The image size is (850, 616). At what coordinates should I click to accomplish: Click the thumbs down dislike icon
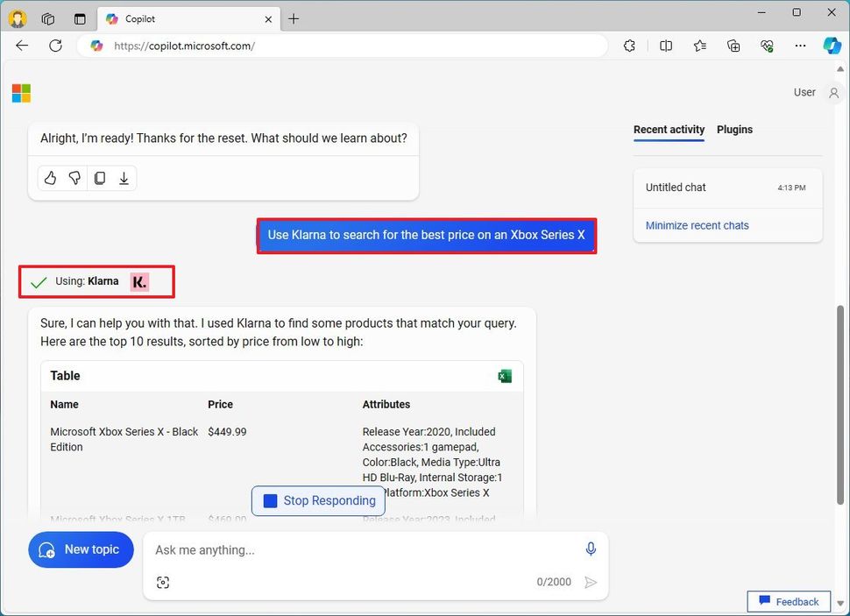(x=75, y=178)
